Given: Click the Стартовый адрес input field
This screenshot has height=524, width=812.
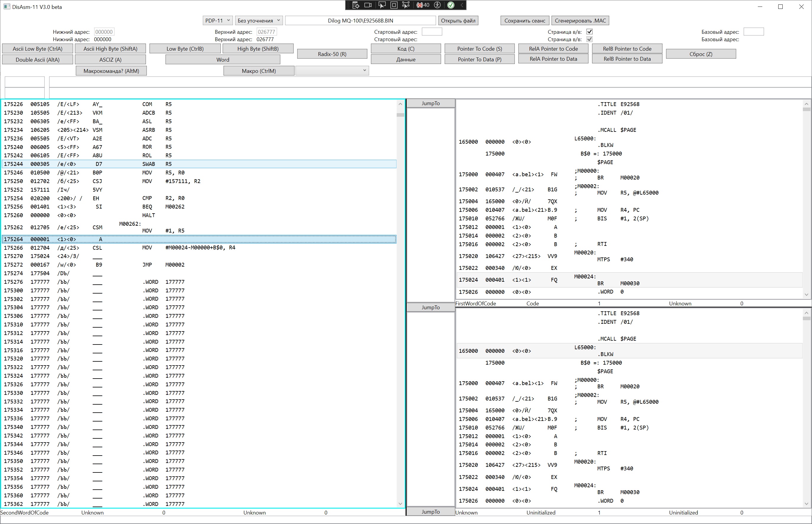Looking at the screenshot, I should coord(432,32).
